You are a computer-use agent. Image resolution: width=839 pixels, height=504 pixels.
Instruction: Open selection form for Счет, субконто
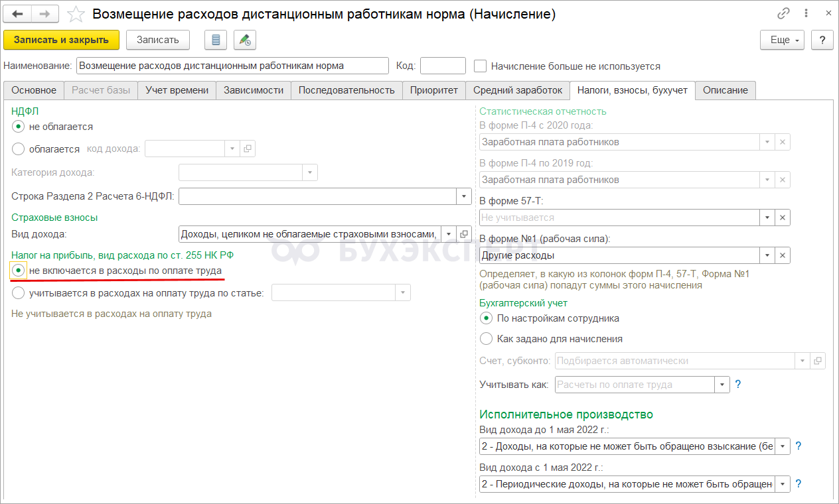click(818, 361)
